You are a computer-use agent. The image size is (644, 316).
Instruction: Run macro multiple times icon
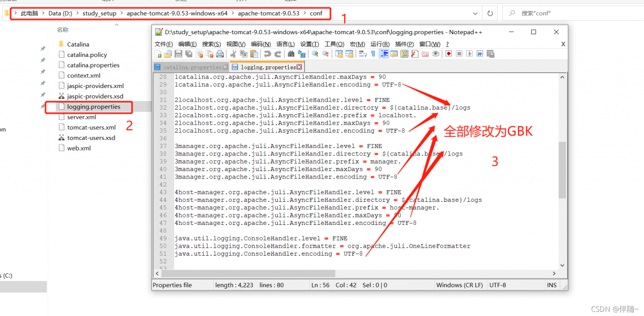click(479, 54)
